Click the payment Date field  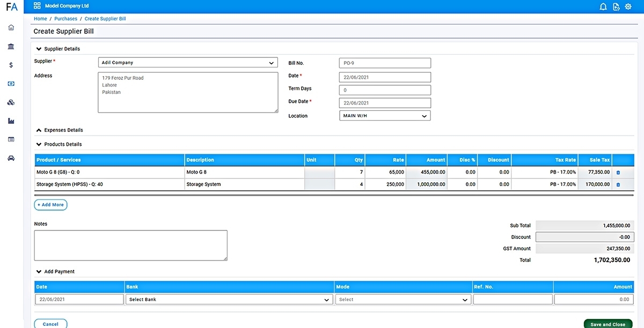[x=79, y=300]
